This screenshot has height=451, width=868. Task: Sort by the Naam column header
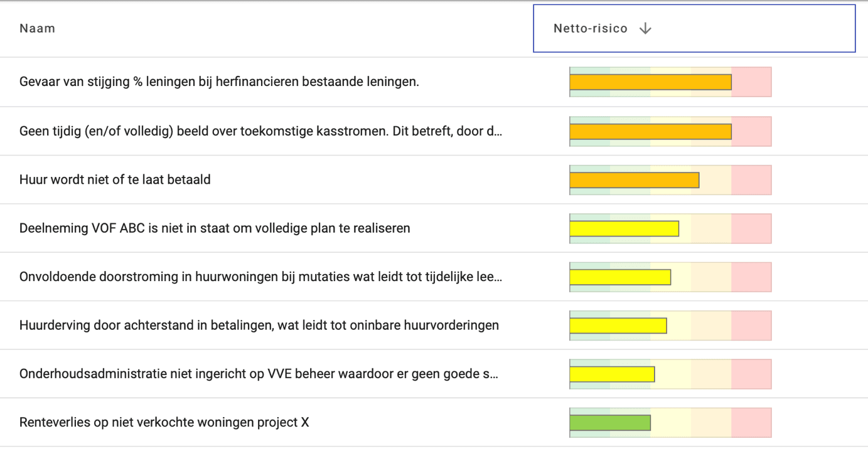(37, 28)
